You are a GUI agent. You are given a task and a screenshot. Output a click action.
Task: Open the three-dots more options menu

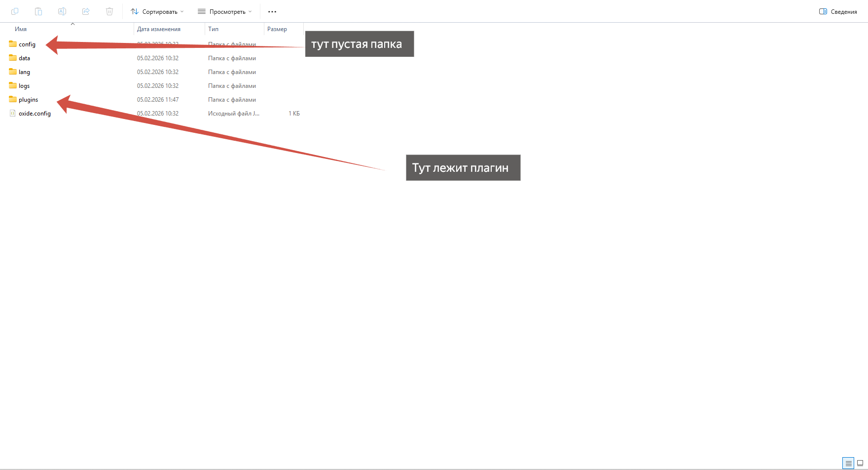click(272, 11)
